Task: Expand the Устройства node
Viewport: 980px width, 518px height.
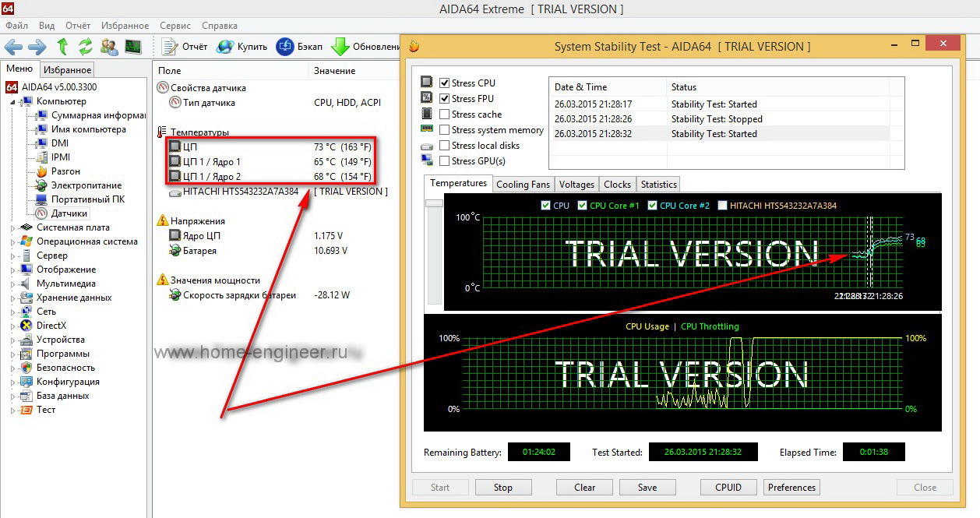Action: pos(13,340)
